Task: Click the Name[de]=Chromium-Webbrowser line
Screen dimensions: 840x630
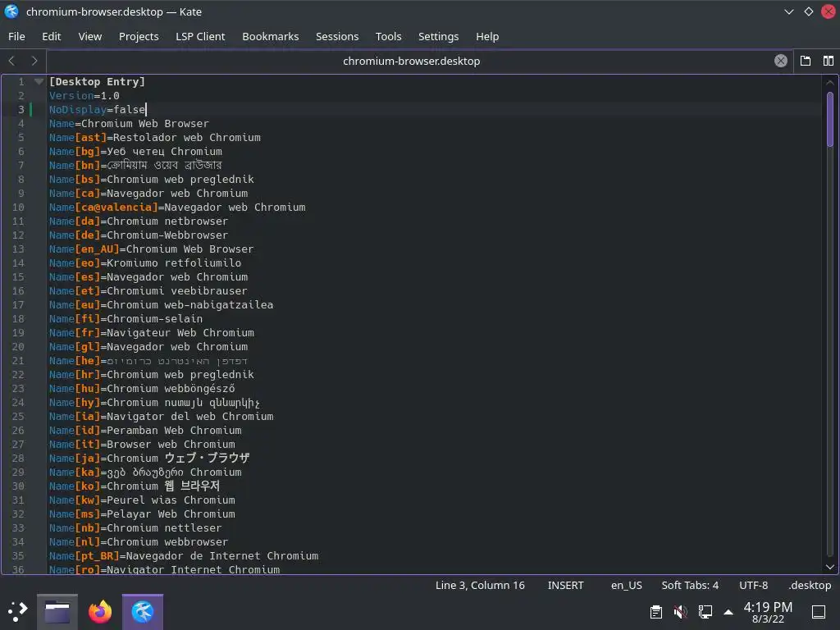Action: tap(138, 235)
